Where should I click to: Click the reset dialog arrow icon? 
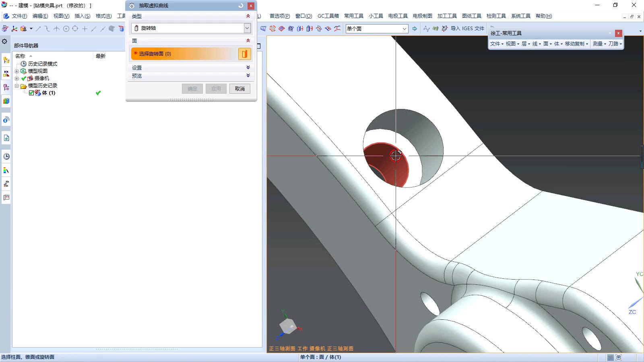[241, 6]
